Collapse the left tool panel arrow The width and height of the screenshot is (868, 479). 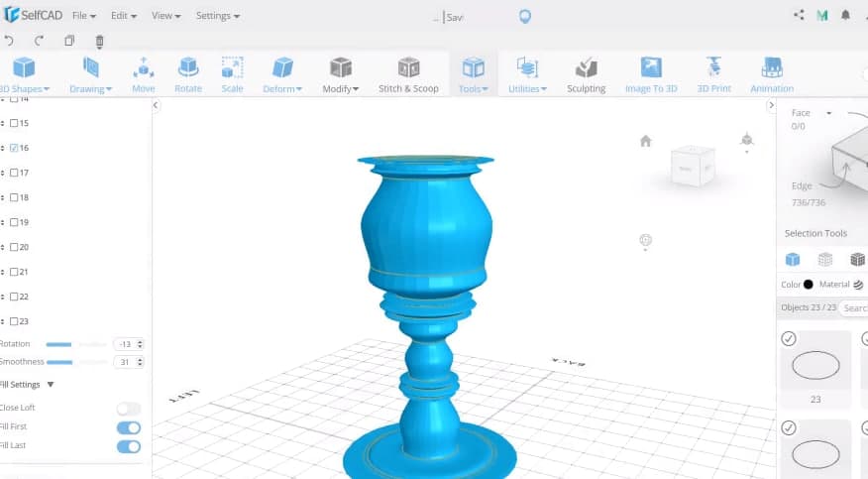click(x=156, y=105)
